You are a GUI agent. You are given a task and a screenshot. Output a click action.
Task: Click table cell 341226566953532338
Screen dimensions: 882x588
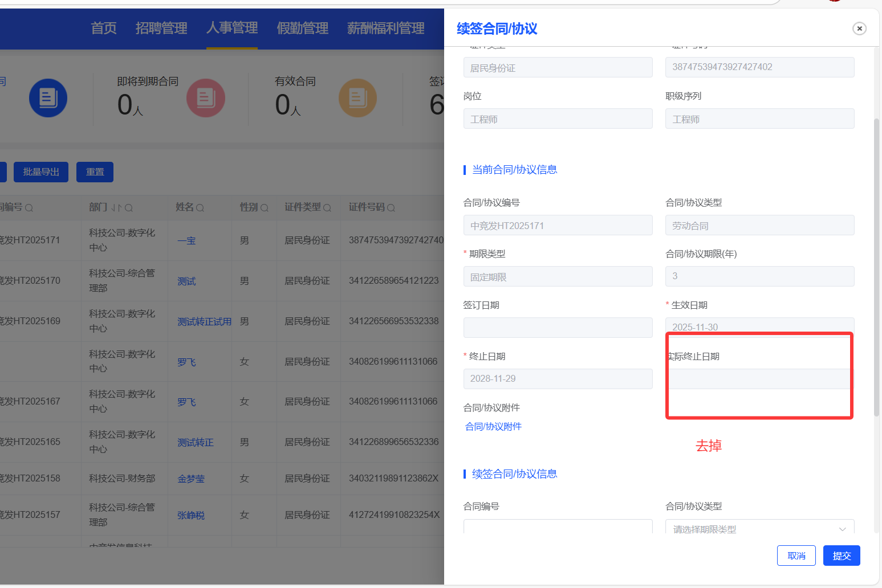394,321
